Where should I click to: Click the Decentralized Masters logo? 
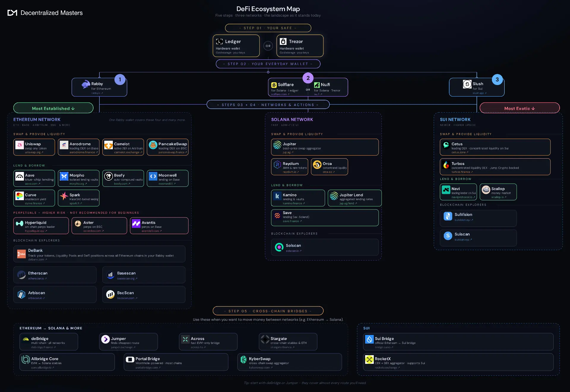pyautogui.click(x=45, y=13)
